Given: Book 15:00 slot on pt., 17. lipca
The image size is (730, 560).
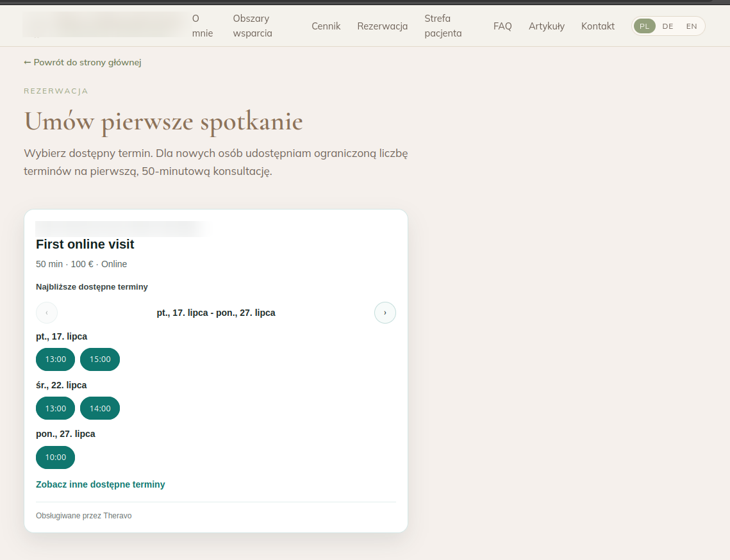Looking at the screenshot, I should (100, 359).
